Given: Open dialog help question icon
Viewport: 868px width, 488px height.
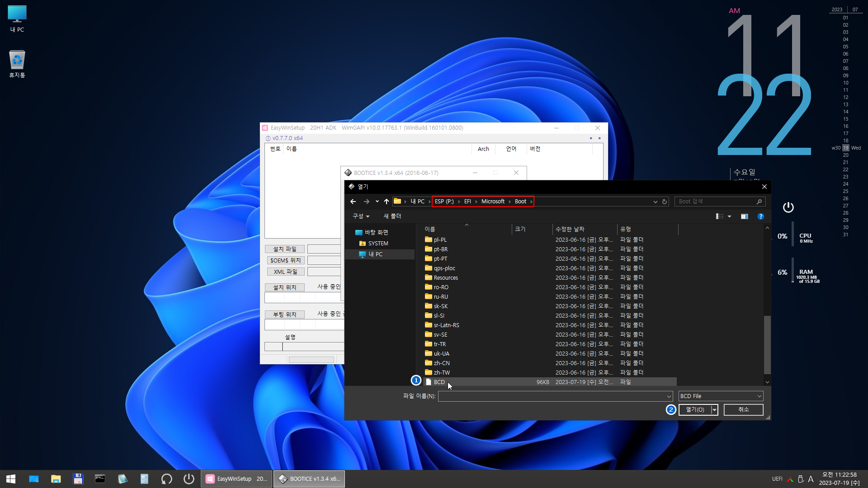Looking at the screenshot, I should 761,216.
